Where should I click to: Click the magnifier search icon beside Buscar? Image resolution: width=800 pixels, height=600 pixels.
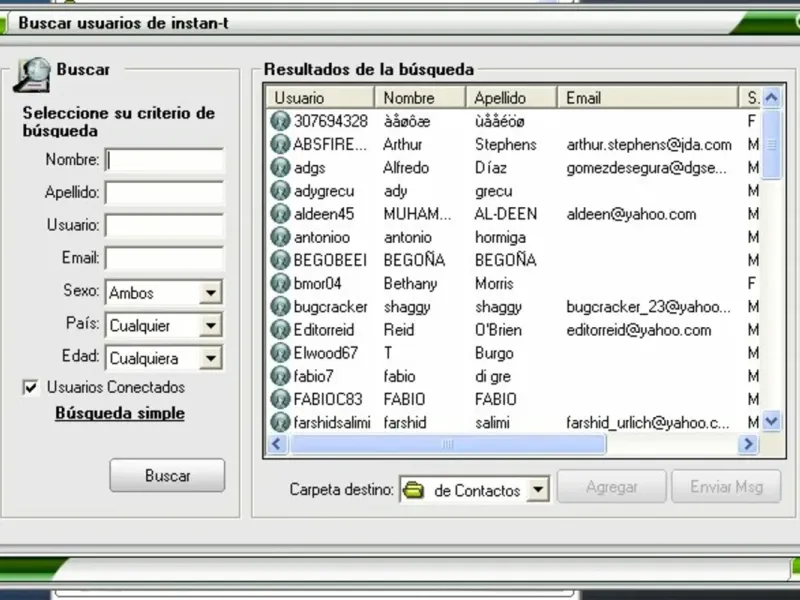32,76
